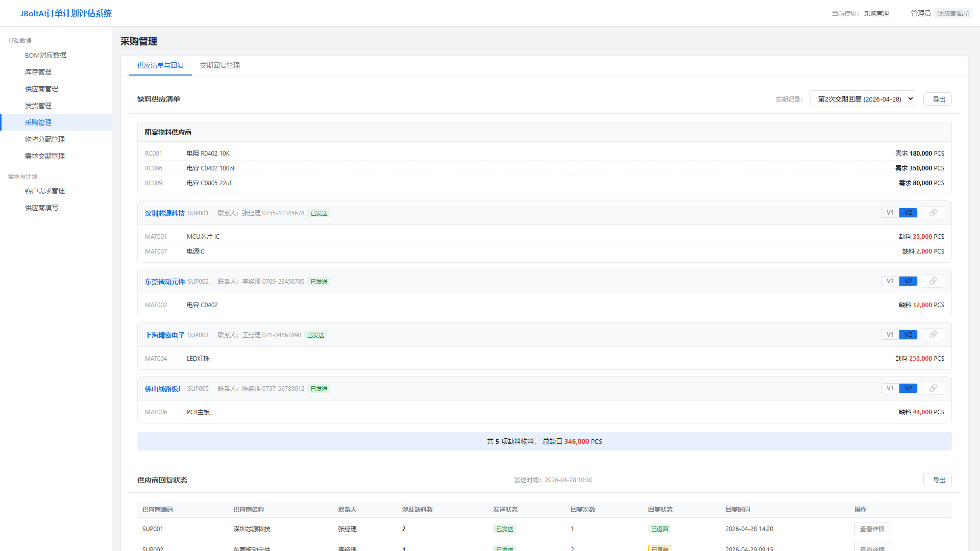Select the MAT006 PCB主板 row
Image resolution: width=980 pixels, height=551 pixels.
point(544,412)
